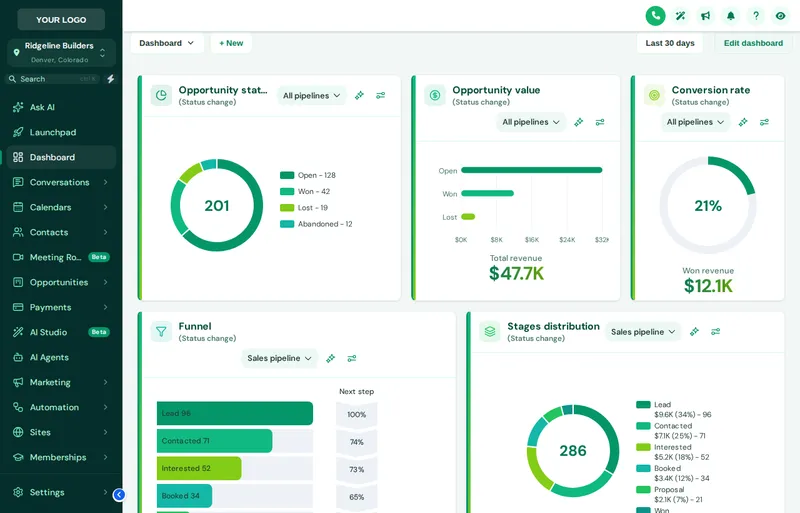The height and width of the screenshot is (513, 800).
Task: Click the Abandoned legend color swatch
Action: click(287, 224)
